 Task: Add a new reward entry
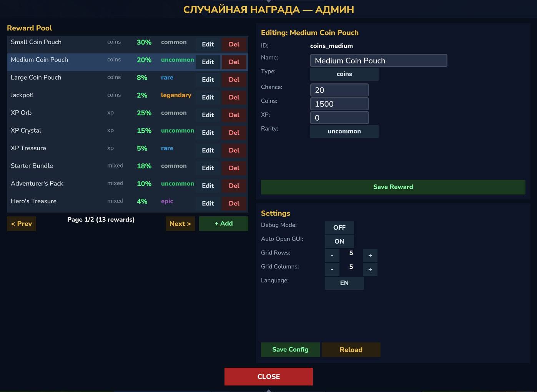click(x=224, y=224)
